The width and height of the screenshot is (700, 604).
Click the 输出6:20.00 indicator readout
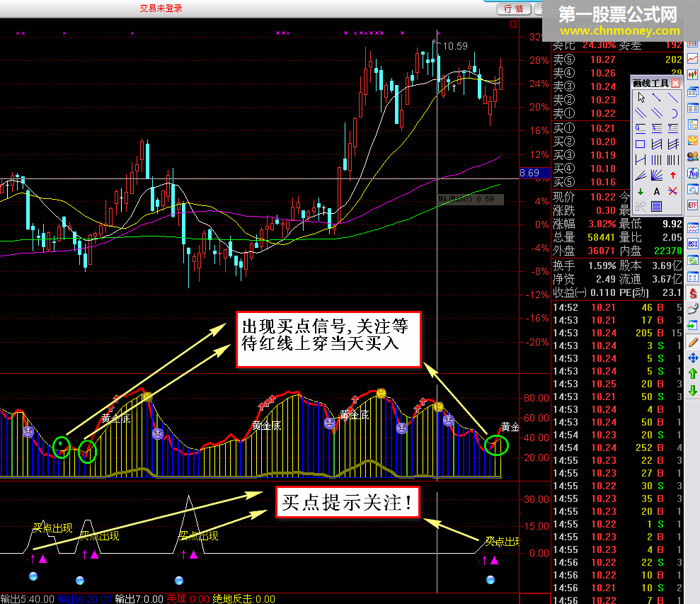(x=84, y=598)
